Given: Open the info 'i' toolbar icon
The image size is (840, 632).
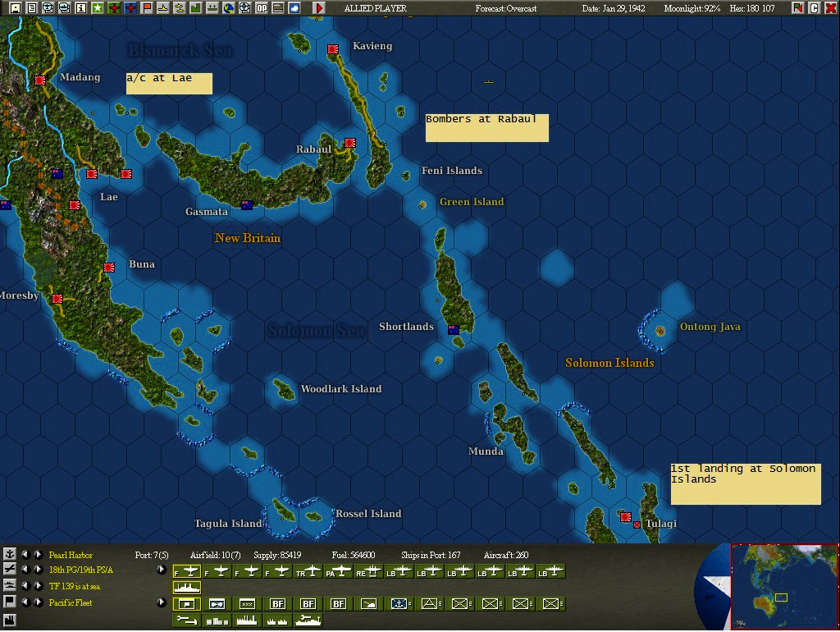Looking at the screenshot, I should coord(81,8).
